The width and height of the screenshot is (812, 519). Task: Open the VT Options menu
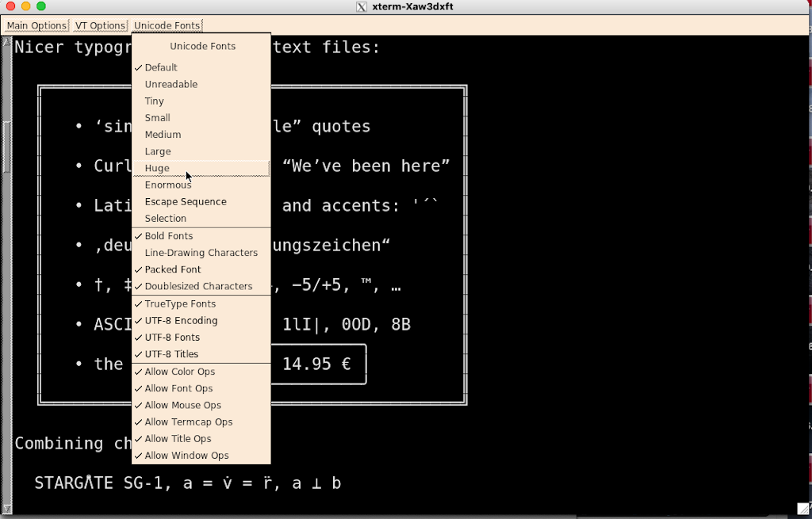tap(100, 25)
